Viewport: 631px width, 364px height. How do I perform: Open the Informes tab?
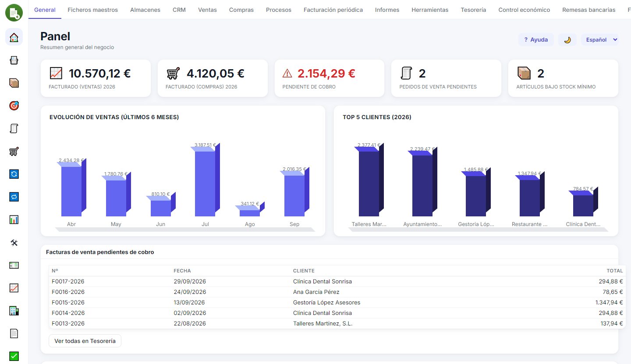pyautogui.click(x=387, y=10)
